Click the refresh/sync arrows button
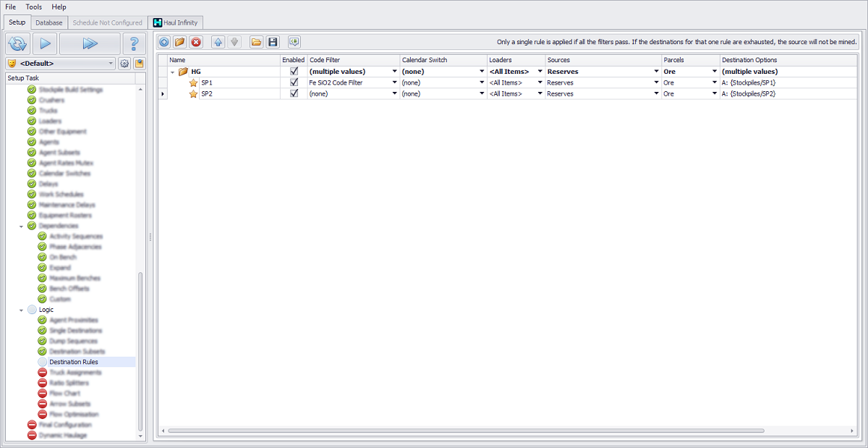This screenshot has height=448, width=868. point(17,43)
